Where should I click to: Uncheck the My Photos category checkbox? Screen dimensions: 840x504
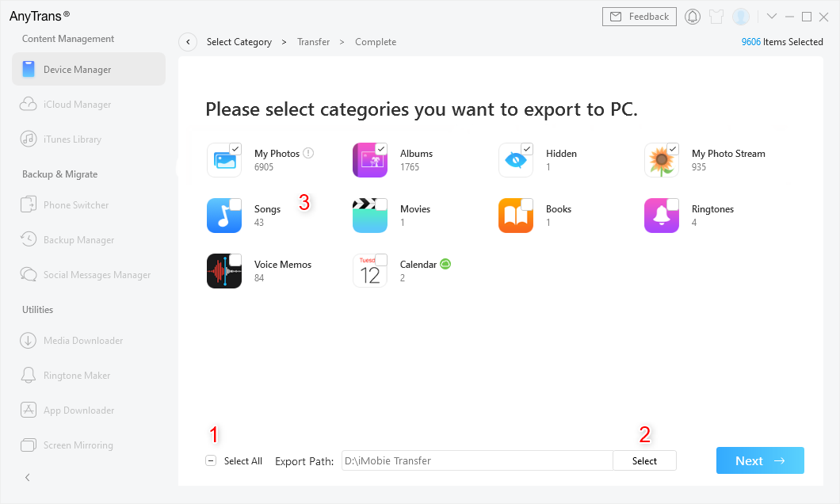pyautogui.click(x=235, y=147)
